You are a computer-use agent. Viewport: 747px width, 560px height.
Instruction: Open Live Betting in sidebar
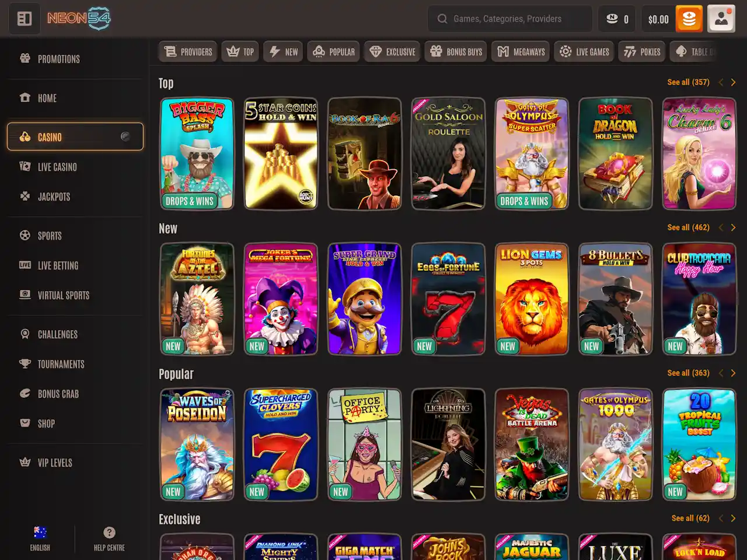click(x=75, y=265)
